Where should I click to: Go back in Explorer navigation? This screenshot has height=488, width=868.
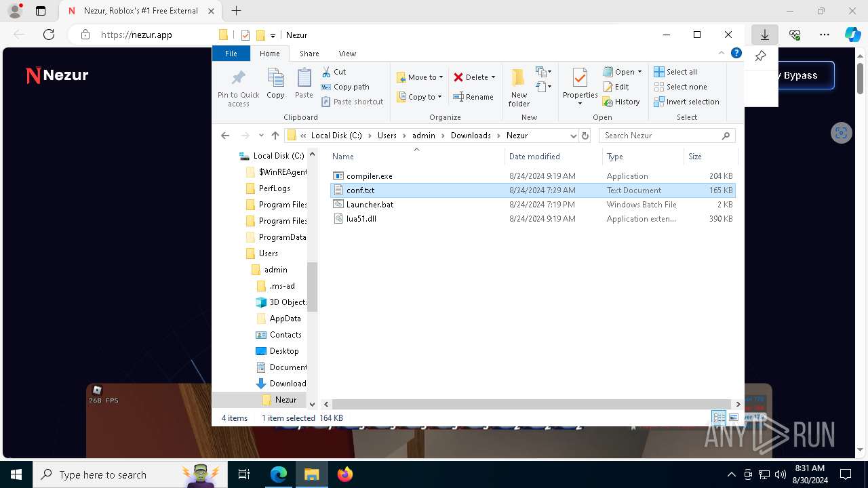pos(225,136)
